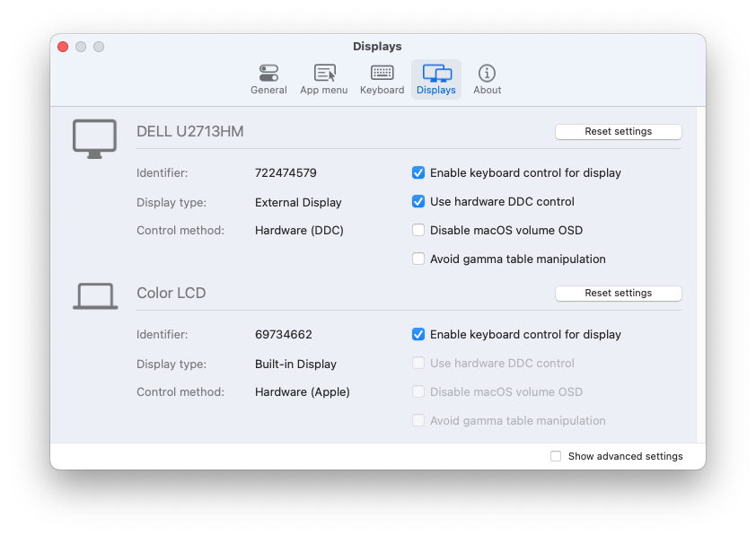Image resolution: width=756 pixels, height=536 pixels.
Task: Click the greyed Use hardware DDC control checkbox
Action: (418, 363)
